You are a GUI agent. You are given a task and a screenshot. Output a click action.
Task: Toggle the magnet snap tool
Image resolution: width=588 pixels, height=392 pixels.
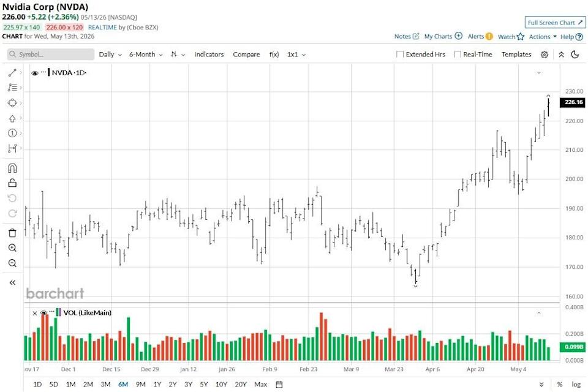(12, 168)
